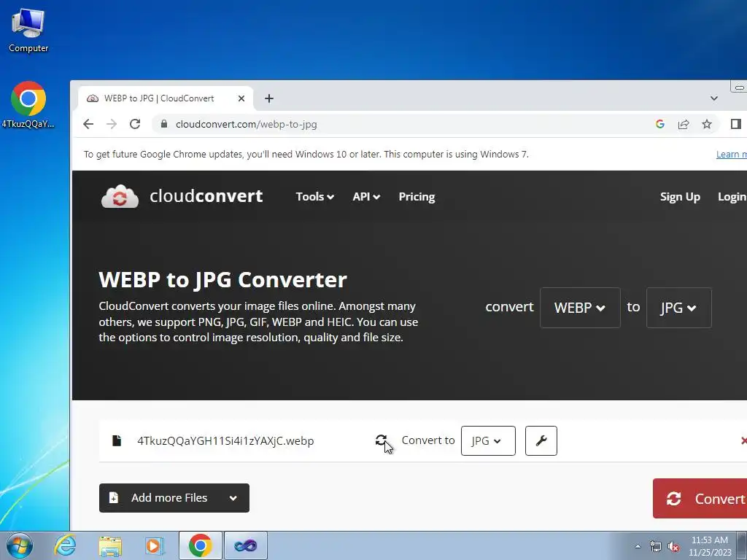The width and height of the screenshot is (747, 560).
Task: Remove the file using the red X
Action: (x=743, y=440)
